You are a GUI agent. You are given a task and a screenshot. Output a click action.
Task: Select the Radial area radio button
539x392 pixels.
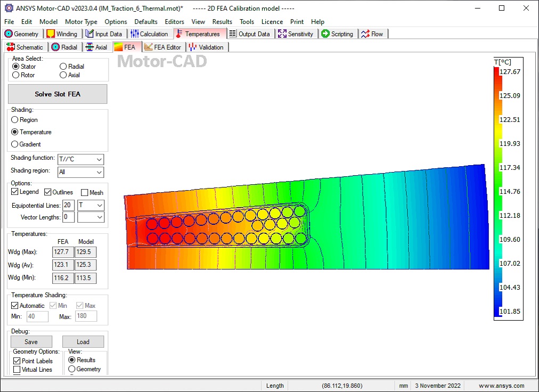(x=63, y=67)
